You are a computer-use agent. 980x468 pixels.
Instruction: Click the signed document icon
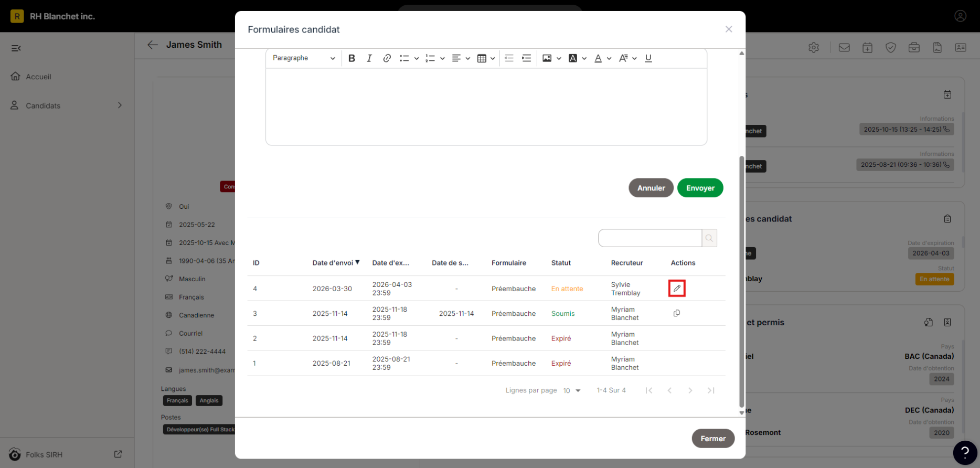(x=938, y=48)
